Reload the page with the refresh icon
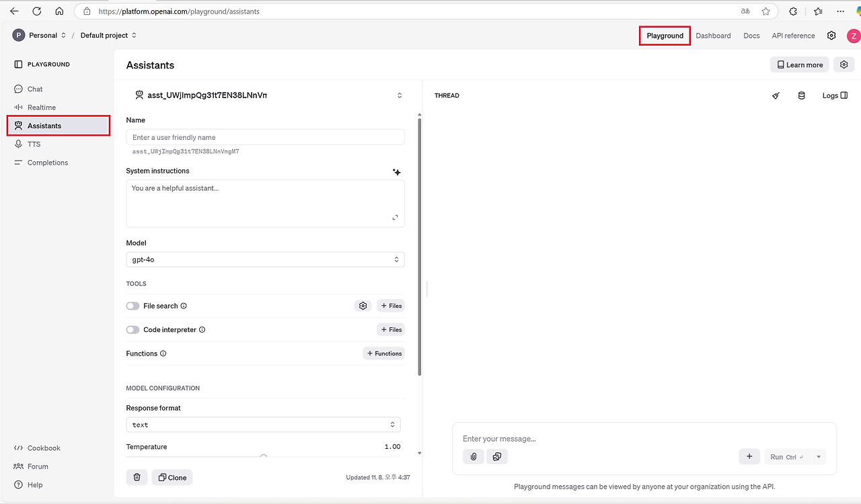861x504 pixels. pos(37,11)
